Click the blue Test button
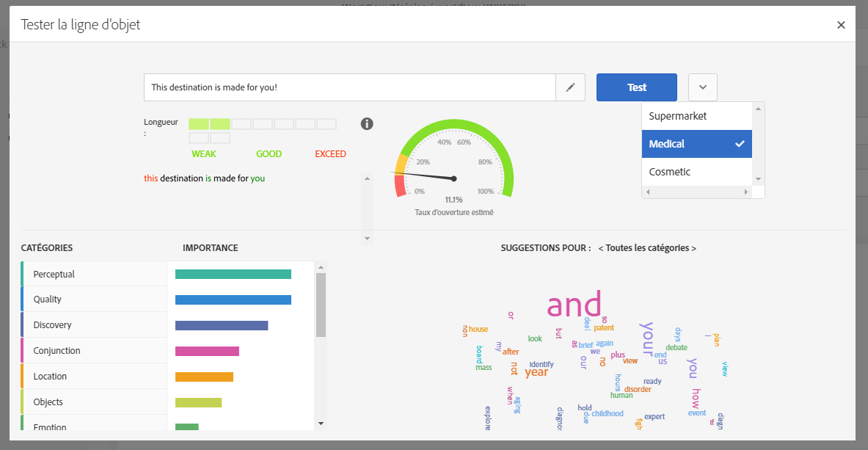Image resolution: width=868 pixels, height=450 pixels. [637, 87]
